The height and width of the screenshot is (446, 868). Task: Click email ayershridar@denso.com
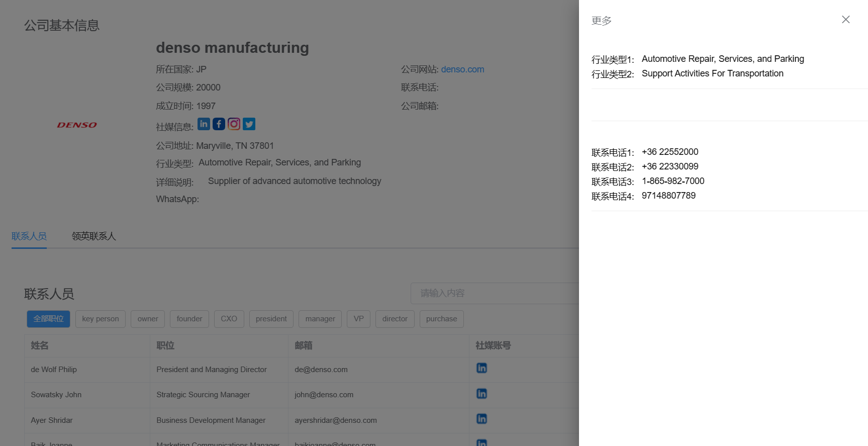[x=336, y=420]
